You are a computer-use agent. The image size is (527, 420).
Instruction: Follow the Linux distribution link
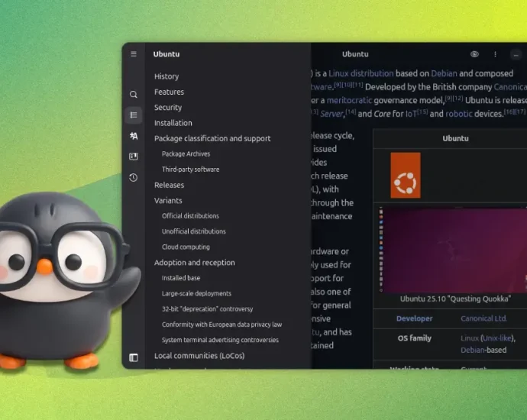pyautogui.click(x=361, y=73)
